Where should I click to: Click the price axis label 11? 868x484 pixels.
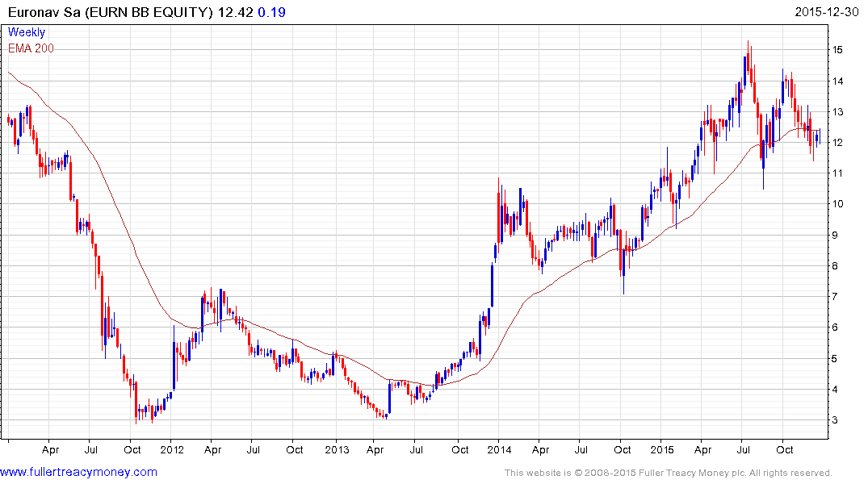coord(837,173)
